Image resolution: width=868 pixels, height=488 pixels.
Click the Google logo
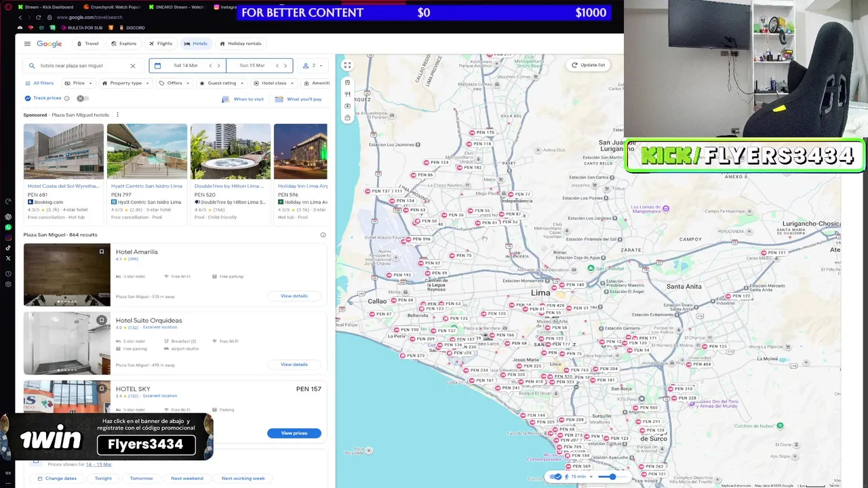(x=50, y=43)
